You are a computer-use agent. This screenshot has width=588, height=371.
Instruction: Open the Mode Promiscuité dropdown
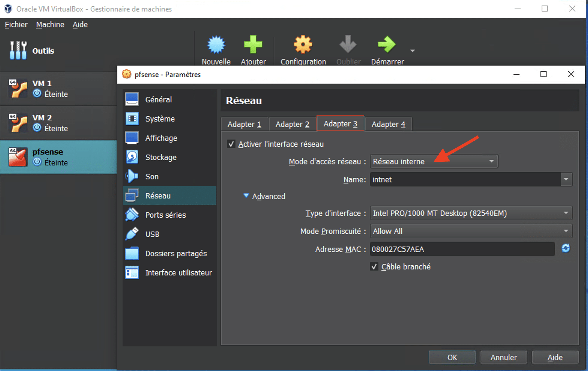[471, 231]
